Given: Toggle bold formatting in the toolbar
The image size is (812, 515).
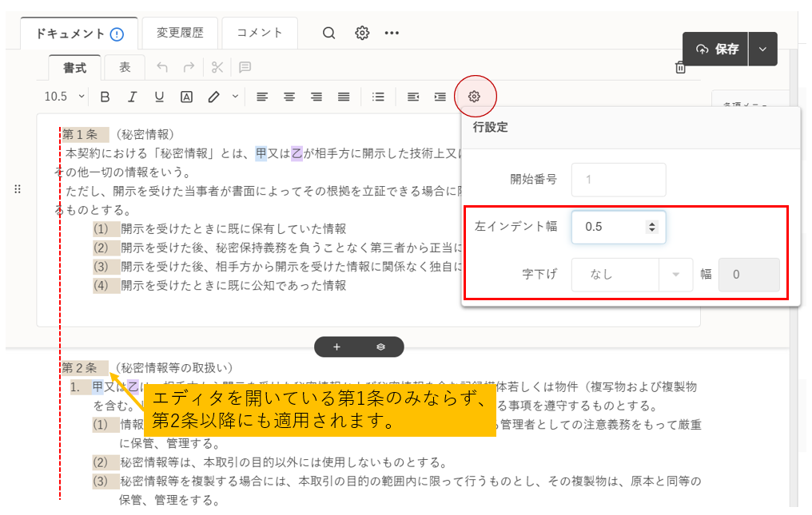Looking at the screenshot, I should 105,97.
